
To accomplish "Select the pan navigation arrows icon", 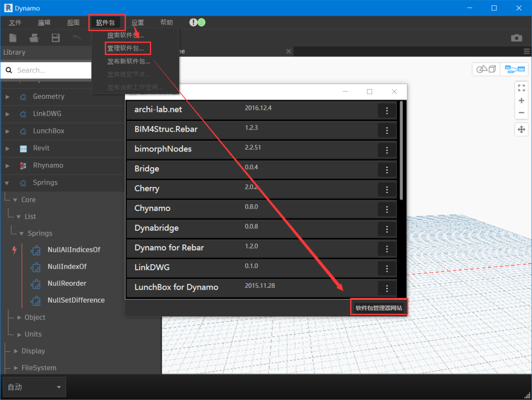I will coord(521,130).
